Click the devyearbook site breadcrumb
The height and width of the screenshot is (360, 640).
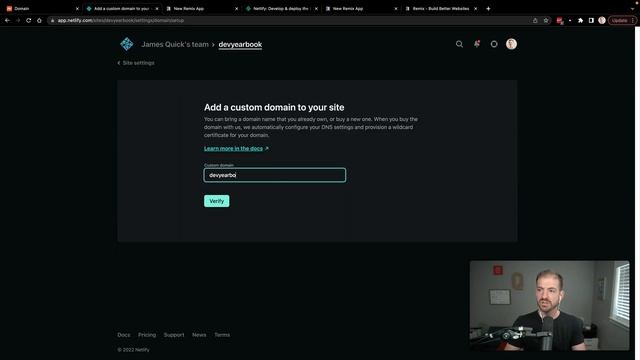tap(240, 44)
